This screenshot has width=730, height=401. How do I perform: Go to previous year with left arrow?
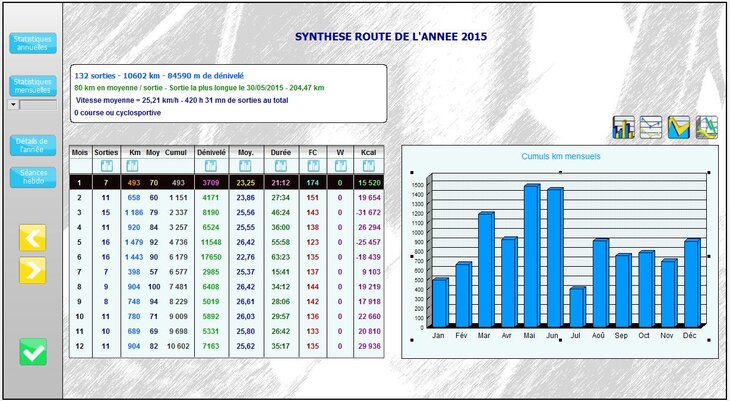pyautogui.click(x=33, y=237)
